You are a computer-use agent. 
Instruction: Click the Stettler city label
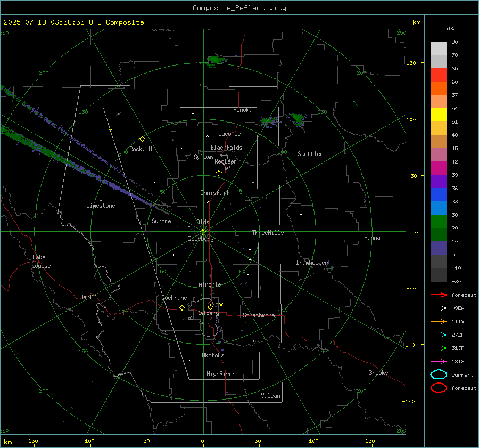coord(310,154)
